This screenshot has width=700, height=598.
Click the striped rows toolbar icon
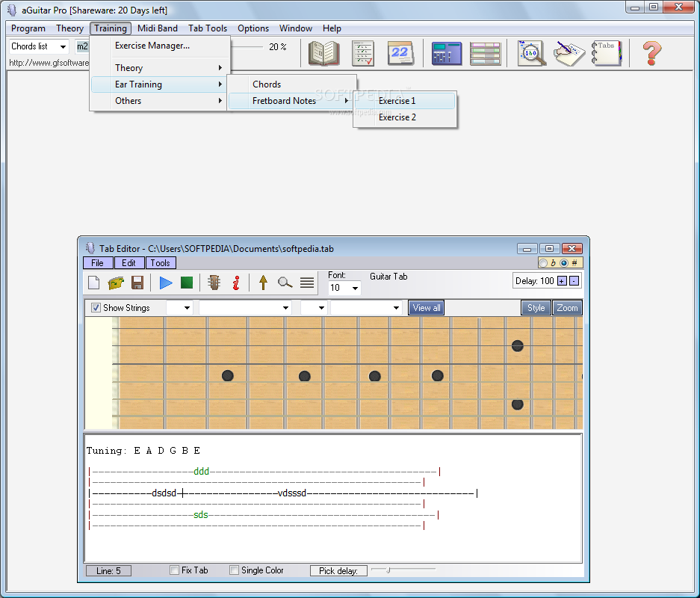(x=486, y=54)
